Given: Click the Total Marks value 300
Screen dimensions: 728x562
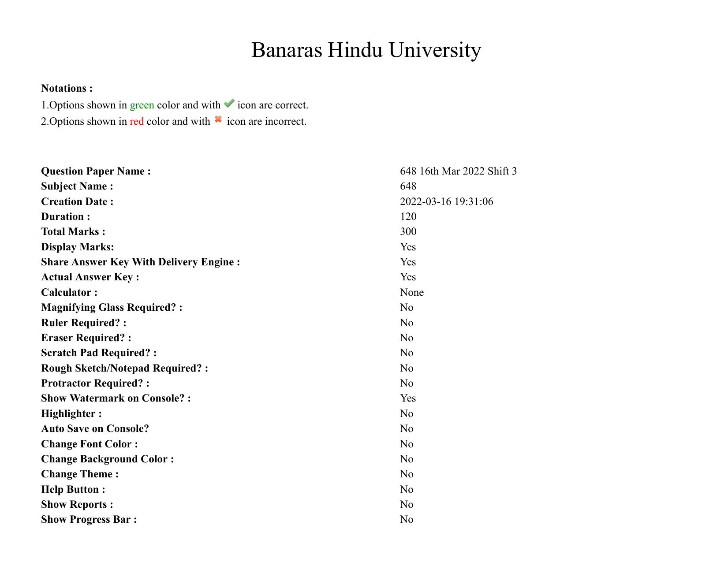Looking at the screenshot, I should tap(408, 231).
